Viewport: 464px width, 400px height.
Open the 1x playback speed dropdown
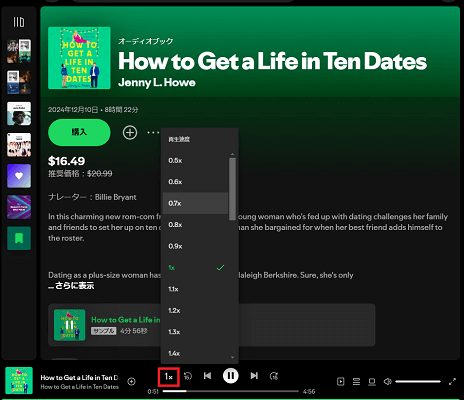click(169, 377)
